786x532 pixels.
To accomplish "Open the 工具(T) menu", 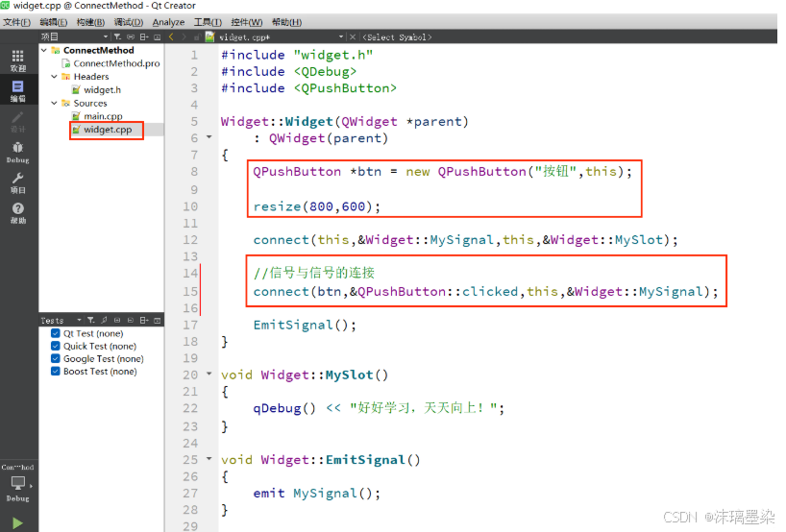I will (x=208, y=22).
